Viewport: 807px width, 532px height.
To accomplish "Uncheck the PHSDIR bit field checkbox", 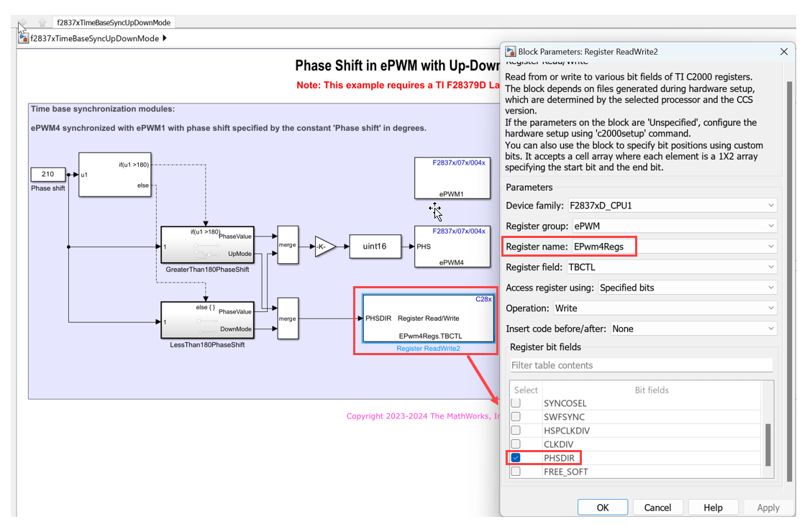I will pos(516,457).
